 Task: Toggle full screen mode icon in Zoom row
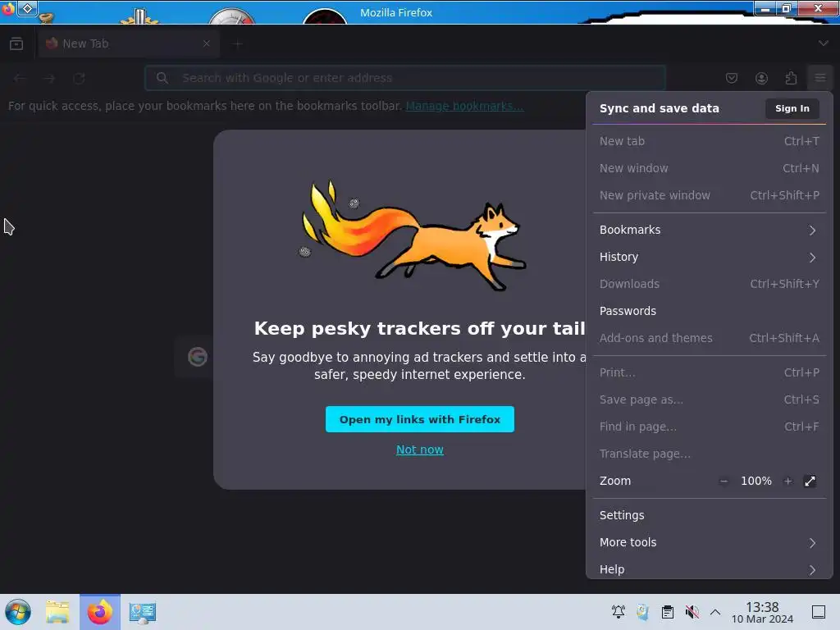point(810,481)
